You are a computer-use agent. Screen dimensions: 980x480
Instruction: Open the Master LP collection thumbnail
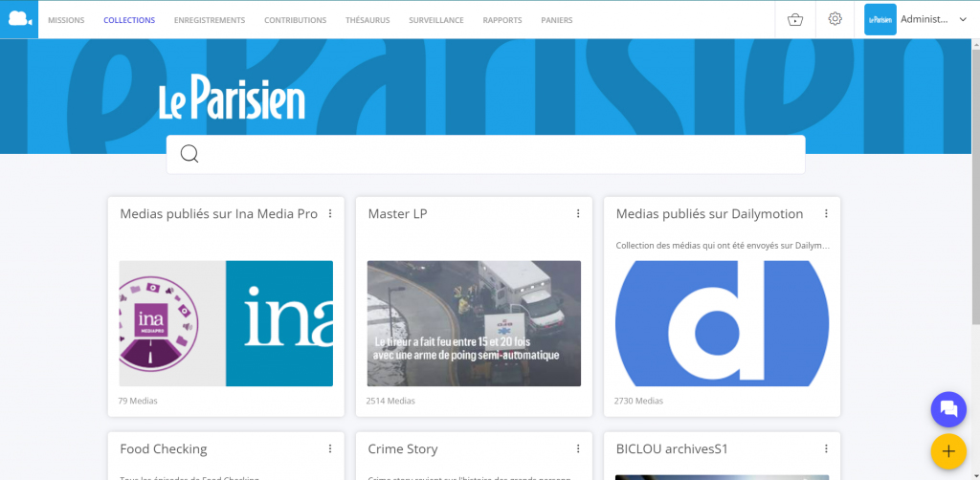pyautogui.click(x=474, y=323)
